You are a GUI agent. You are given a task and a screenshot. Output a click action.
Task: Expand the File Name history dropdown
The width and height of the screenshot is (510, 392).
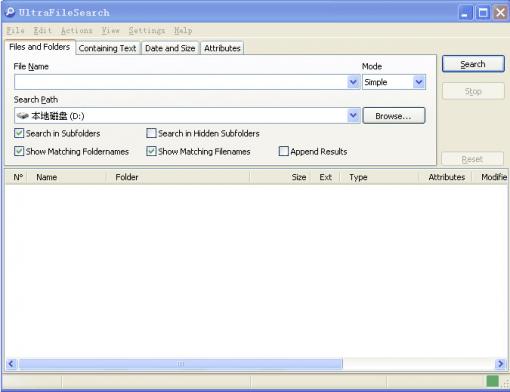[353, 82]
